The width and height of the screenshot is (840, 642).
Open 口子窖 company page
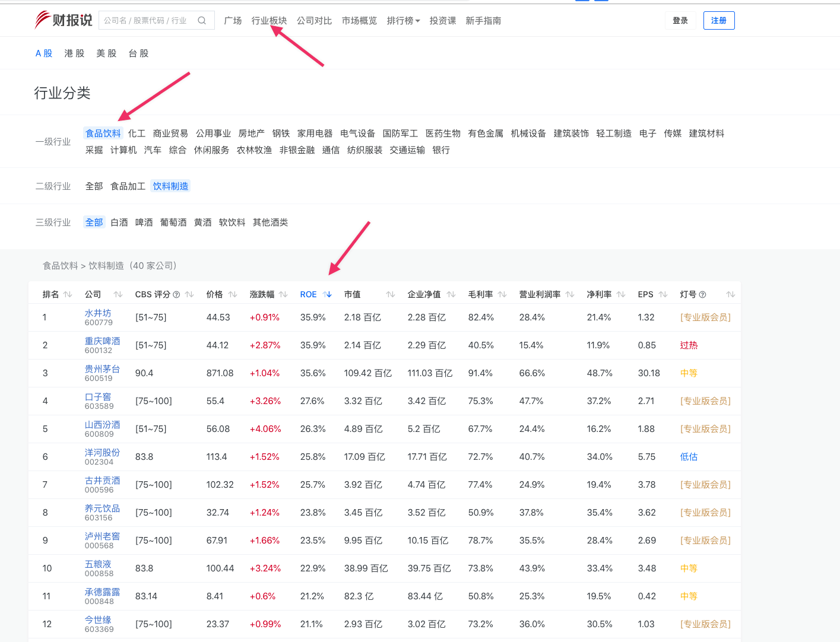tap(98, 396)
